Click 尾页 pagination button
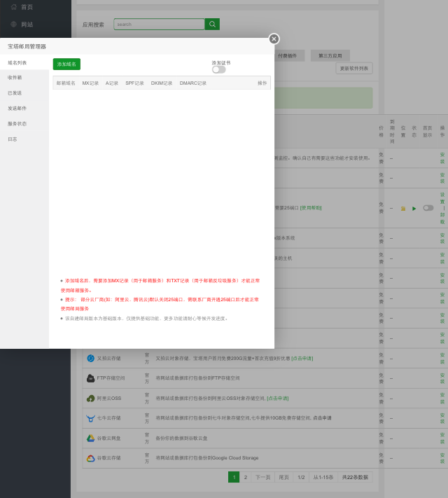448x498 pixels. point(283,477)
